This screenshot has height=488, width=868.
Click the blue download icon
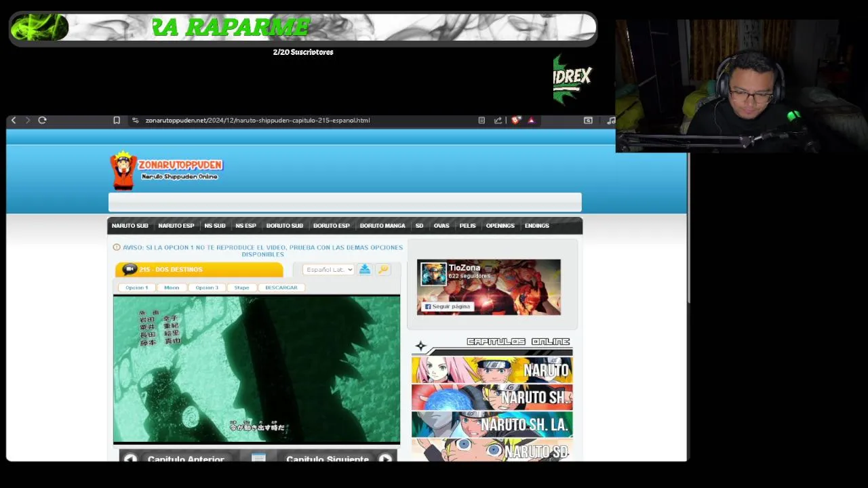click(364, 269)
